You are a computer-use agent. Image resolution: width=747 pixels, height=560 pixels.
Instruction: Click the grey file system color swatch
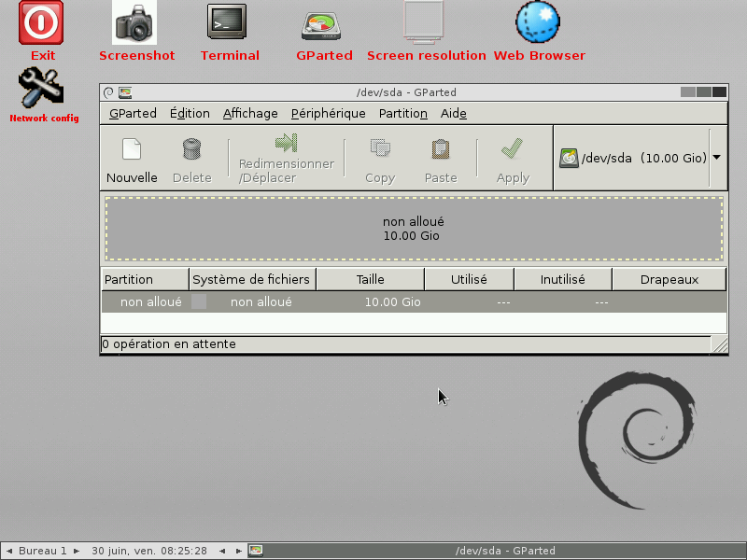[x=199, y=301]
